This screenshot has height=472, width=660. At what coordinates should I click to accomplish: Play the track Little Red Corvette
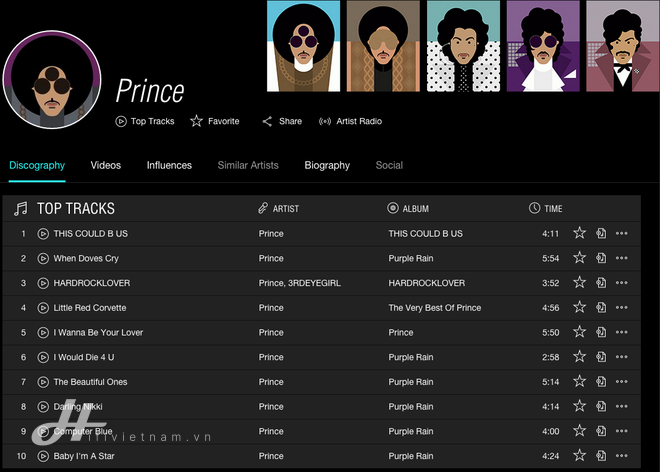[x=43, y=308]
